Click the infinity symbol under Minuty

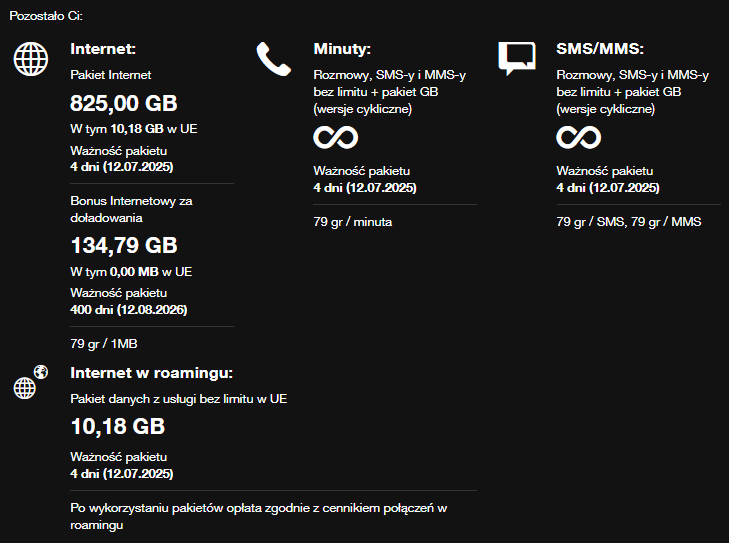(x=335, y=137)
